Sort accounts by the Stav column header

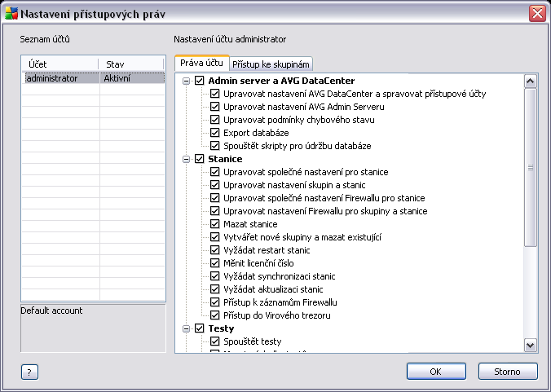132,64
